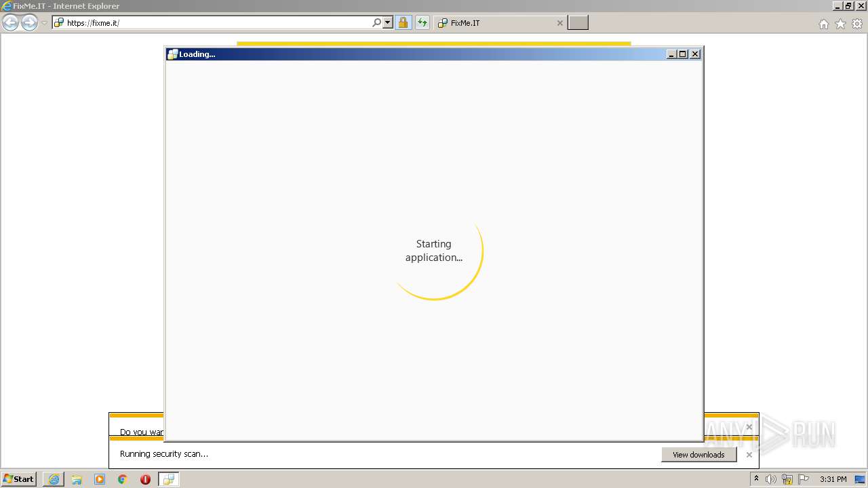This screenshot has width=868, height=488.
Task: Click the Running security scan... text
Action: [x=164, y=454]
